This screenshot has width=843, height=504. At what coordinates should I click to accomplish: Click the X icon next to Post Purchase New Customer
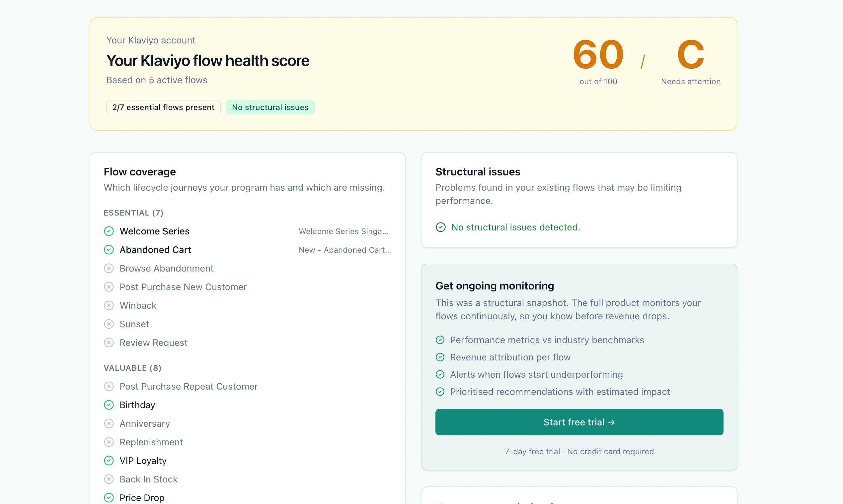click(109, 287)
